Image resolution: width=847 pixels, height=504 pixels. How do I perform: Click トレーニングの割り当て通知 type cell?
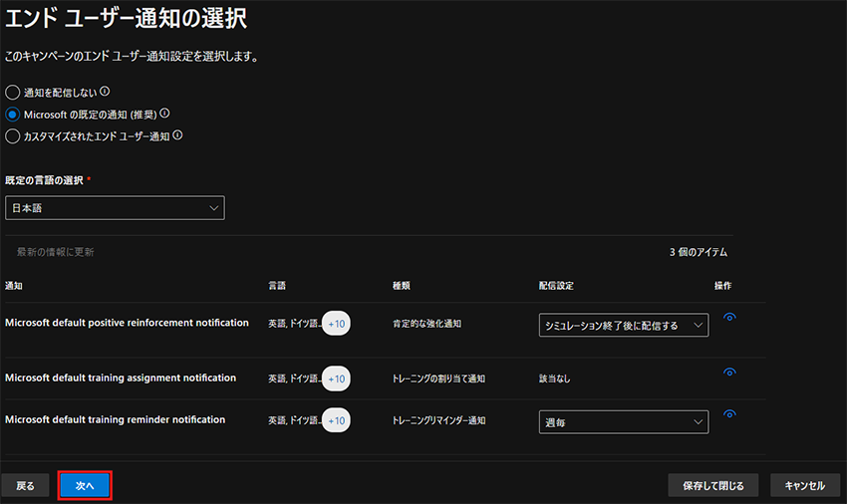438,378
